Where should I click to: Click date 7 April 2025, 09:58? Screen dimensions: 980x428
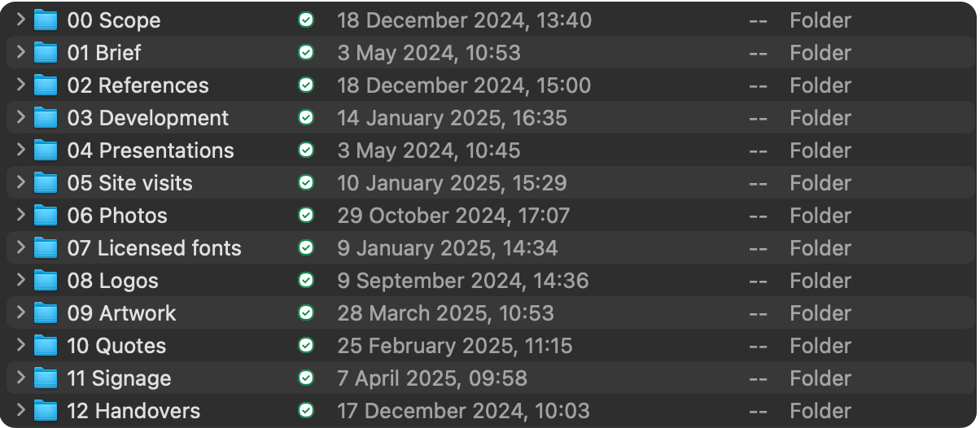[432, 378]
